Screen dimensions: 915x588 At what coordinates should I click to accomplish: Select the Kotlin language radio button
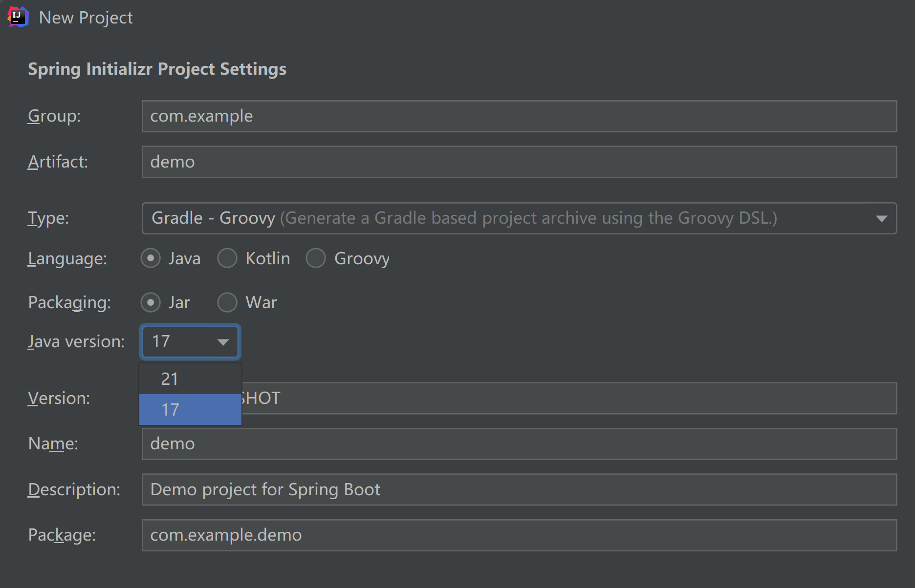click(x=227, y=258)
